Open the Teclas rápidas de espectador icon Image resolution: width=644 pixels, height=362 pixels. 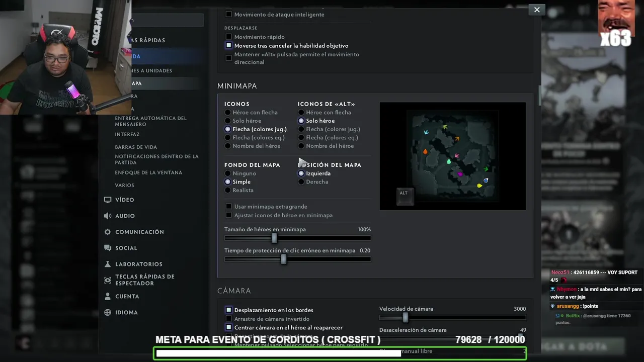[x=107, y=280]
